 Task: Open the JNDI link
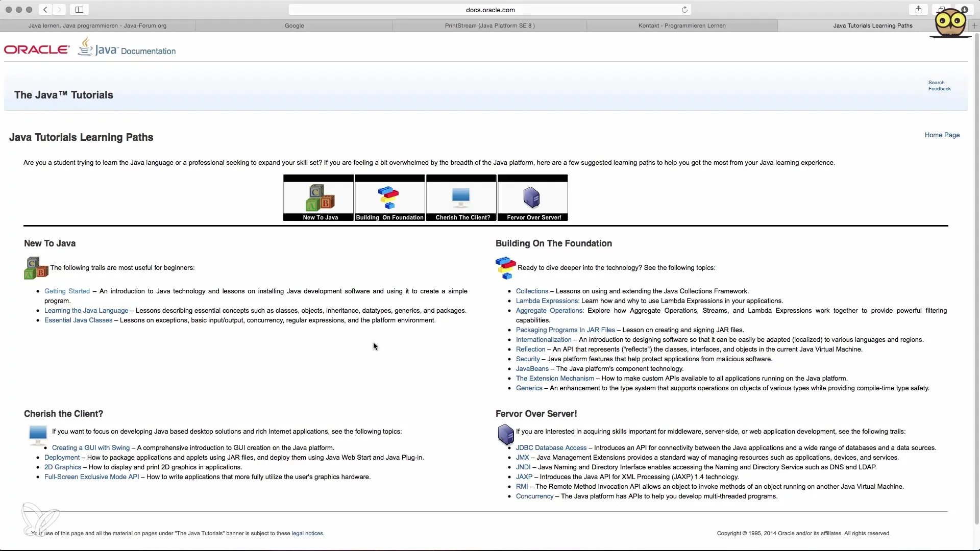pos(523,467)
